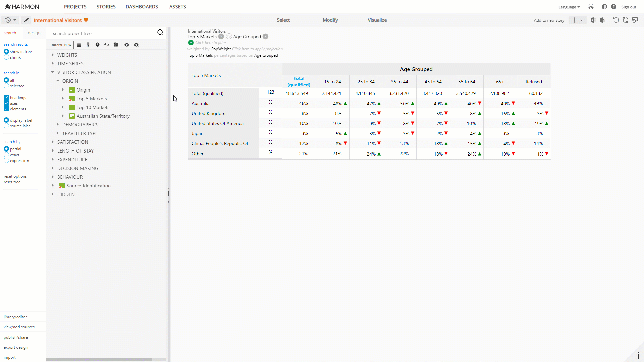
Task: Click the balance scale weights filter icon
Action: (x=107, y=45)
